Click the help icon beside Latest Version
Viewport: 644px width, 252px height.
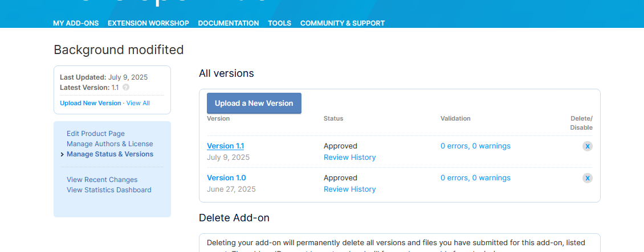[x=126, y=87]
